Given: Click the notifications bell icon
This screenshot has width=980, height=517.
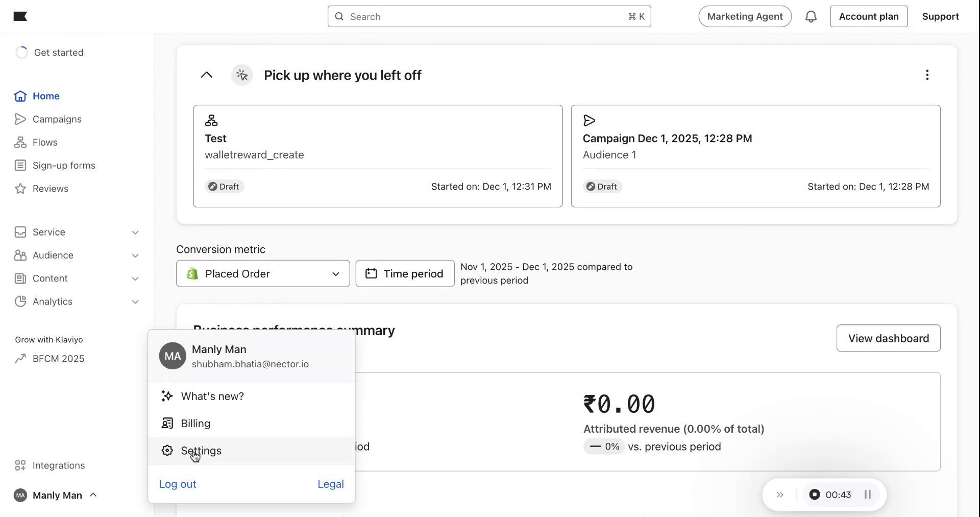Looking at the screenshot, I should 811,17.
